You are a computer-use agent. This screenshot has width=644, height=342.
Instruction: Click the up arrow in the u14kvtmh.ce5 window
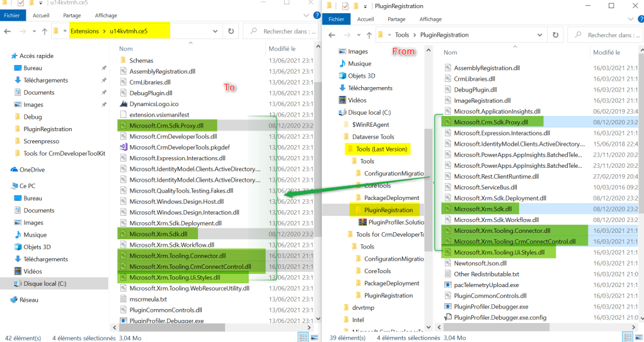tap(45, 31)
